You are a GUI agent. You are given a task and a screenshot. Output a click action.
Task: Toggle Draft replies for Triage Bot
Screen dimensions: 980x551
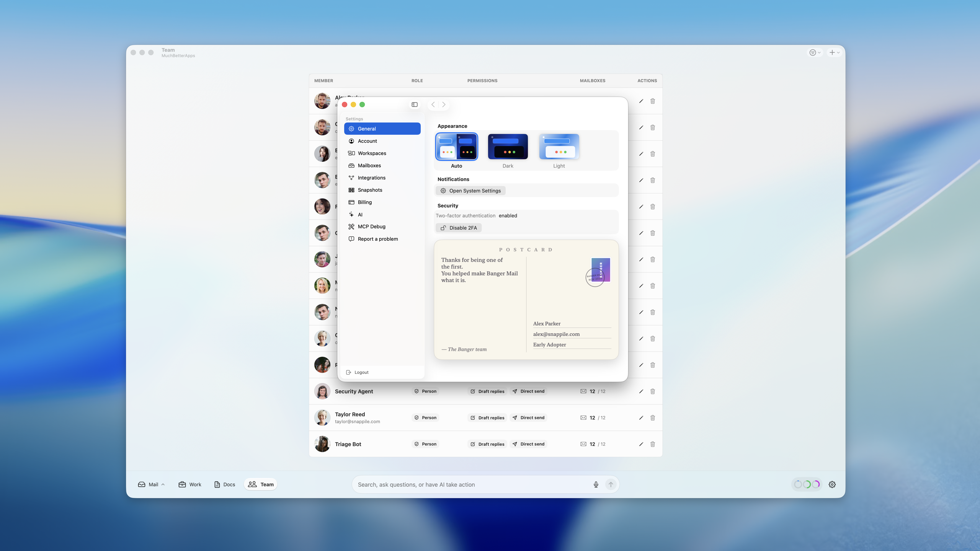[487, 444]
